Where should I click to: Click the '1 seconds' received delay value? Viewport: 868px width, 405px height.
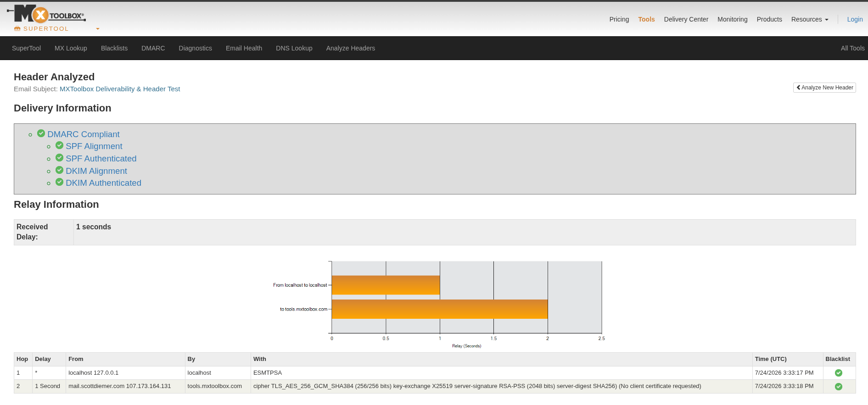(94, 227)
